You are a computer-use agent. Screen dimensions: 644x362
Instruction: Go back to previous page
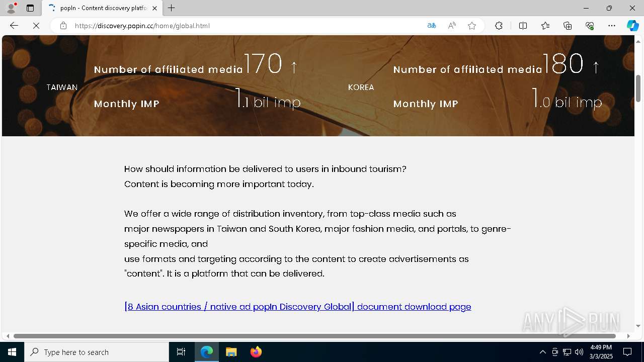[x=14, y=26]
